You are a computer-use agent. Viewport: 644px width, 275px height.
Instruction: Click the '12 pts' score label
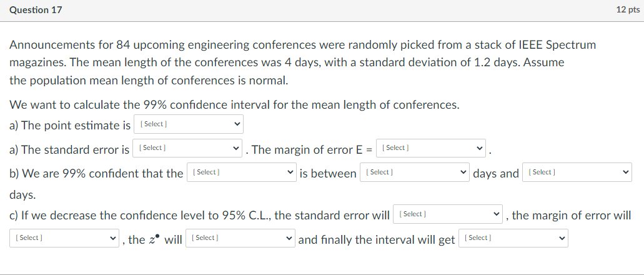click(626, 10)
